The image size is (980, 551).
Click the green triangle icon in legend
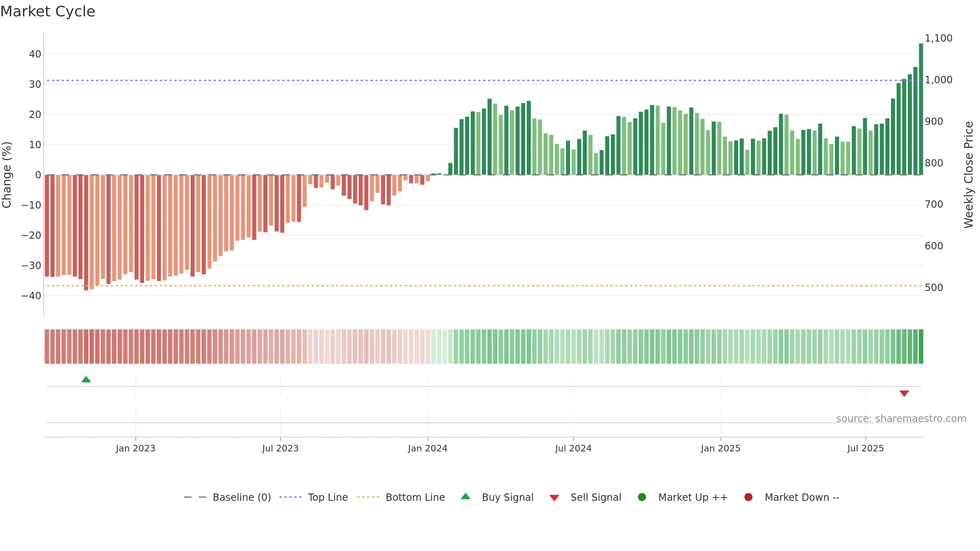point(465,496)
